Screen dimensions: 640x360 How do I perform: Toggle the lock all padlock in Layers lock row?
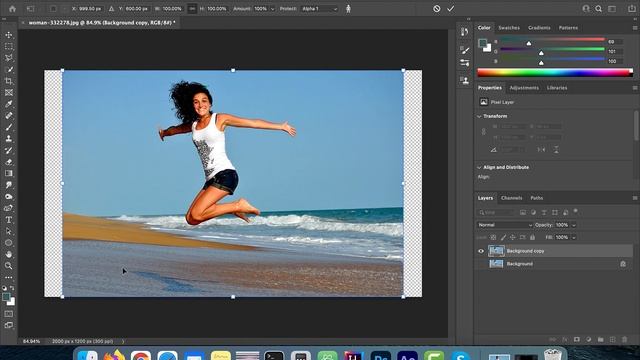pyautogui.click(x=532, y=237)
